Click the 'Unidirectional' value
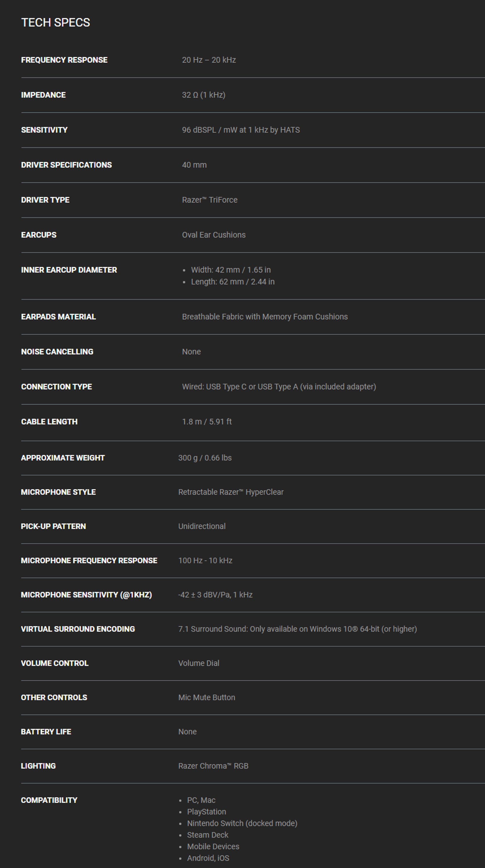 point(202,527)
